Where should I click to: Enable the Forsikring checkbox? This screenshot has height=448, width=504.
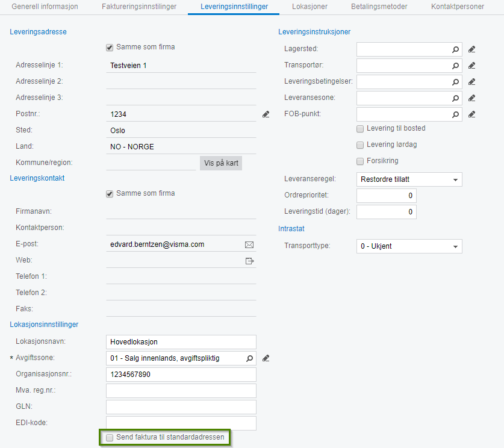click(x=360, y=161)
